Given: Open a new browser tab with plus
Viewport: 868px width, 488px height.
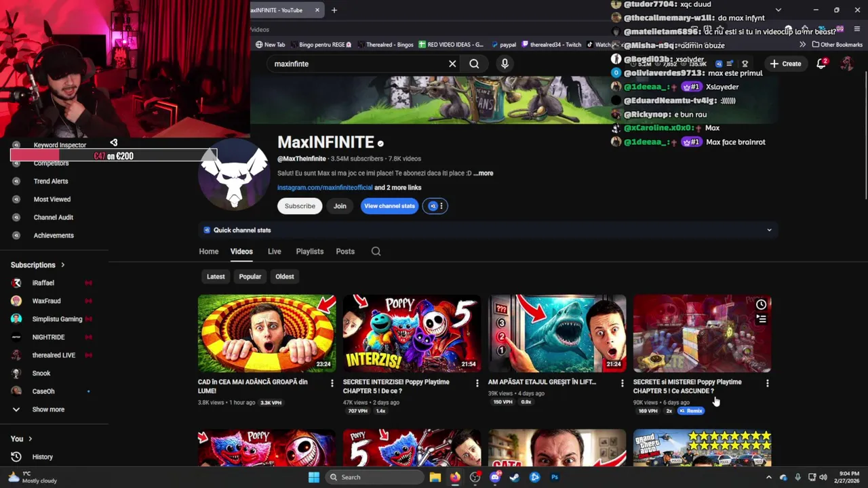Looking at the screenshot, I should [x=334, y=10].
